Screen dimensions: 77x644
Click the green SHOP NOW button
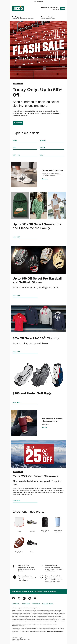click(x=18, y=123)
